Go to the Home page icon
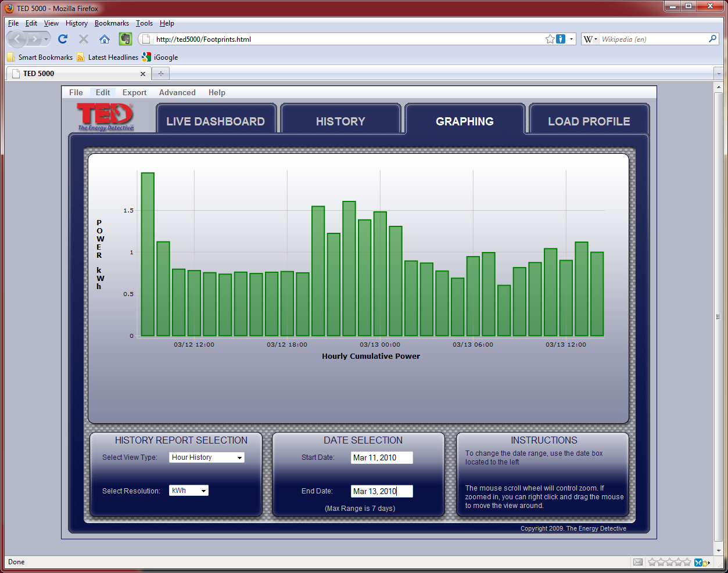 tap(105, 39)
